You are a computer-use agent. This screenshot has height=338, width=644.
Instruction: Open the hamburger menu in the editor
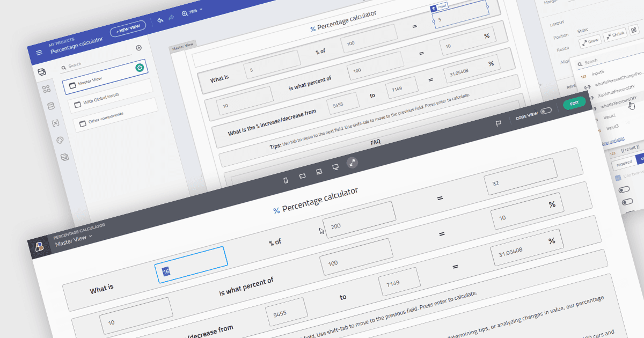(39, 53)
